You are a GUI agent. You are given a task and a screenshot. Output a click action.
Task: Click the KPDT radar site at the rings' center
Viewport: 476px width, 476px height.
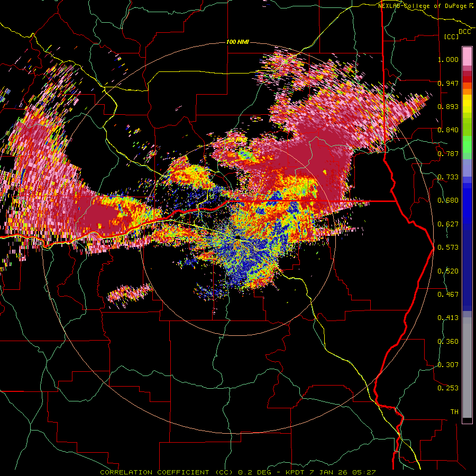click(x=237, y=237)
